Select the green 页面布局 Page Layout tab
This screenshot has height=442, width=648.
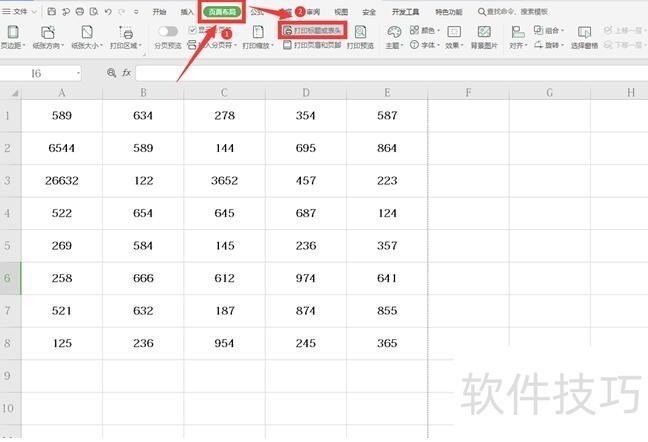[x=222, y=12]
